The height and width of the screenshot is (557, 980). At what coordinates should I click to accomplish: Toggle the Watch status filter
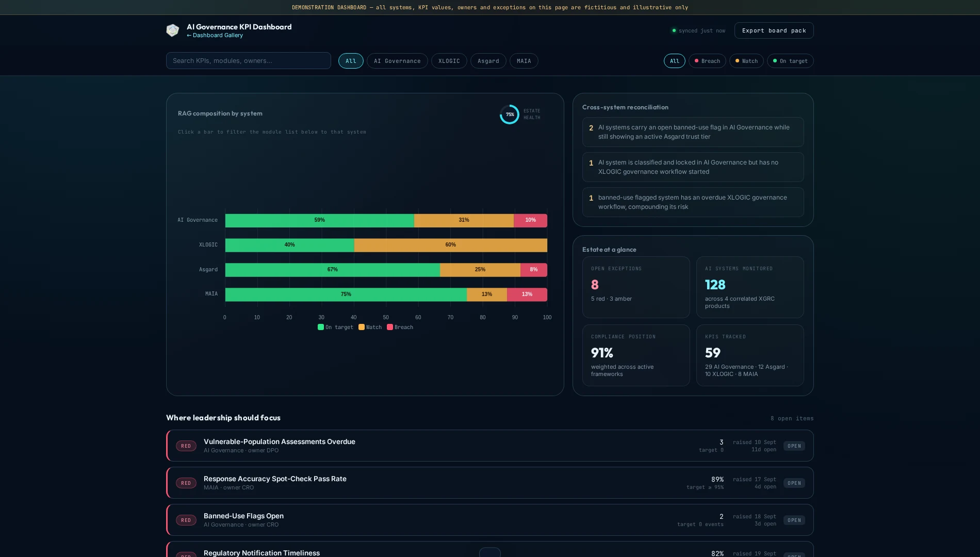(746, 61)
